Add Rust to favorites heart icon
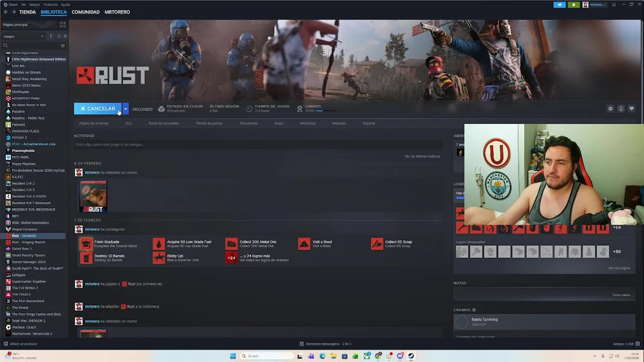This screenshot has width=644, height=362. click(x=631, y=109)
